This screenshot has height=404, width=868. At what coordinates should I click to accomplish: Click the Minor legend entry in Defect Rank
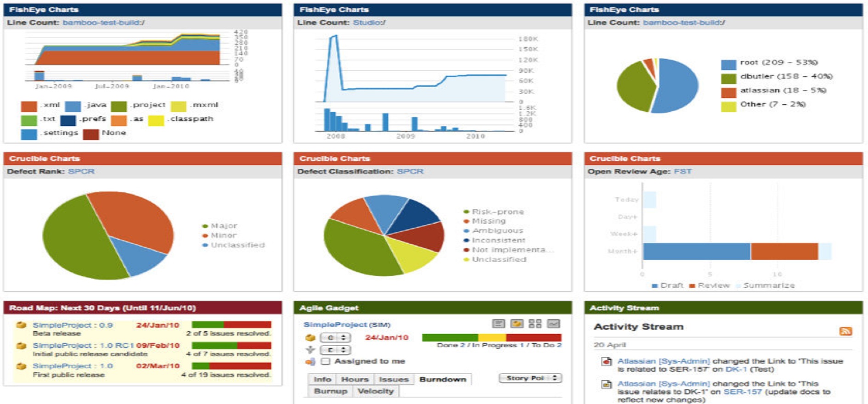pyautogui.click(x=220, y=236)
